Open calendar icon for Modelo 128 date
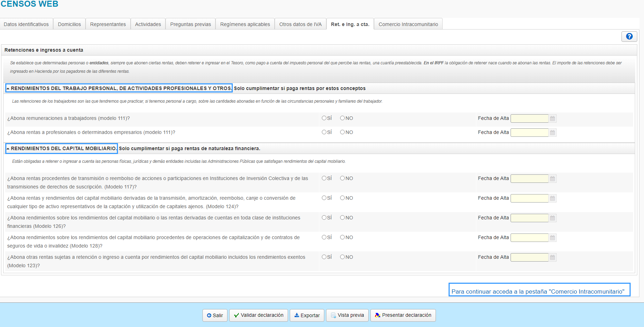 [552, 238]
